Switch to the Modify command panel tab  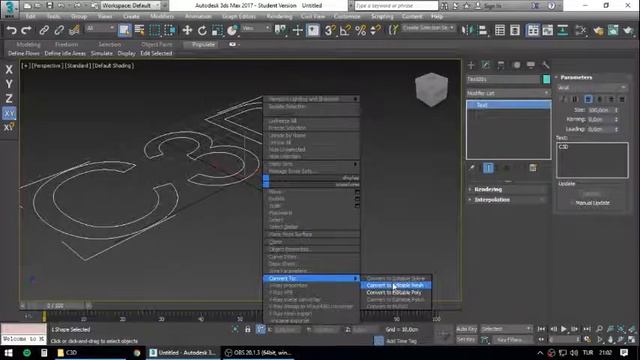pyautogui.click(x=486, y=65)
